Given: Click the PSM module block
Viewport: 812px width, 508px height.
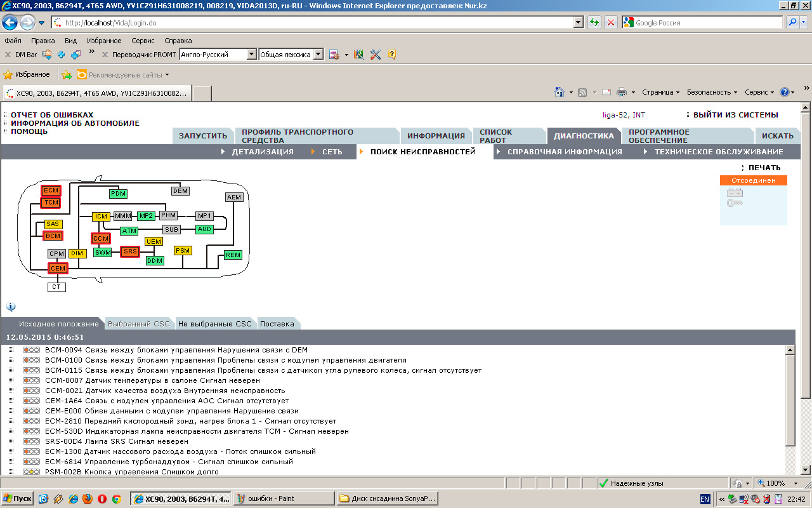Looking at the screenshot, I should [183, 251].
